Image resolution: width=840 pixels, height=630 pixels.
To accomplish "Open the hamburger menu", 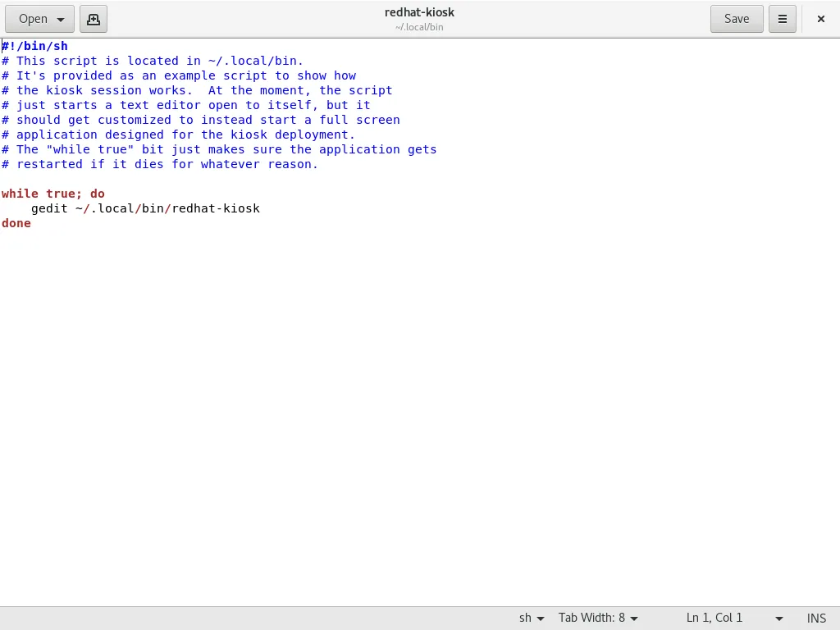I will click(x=783, y=19).
